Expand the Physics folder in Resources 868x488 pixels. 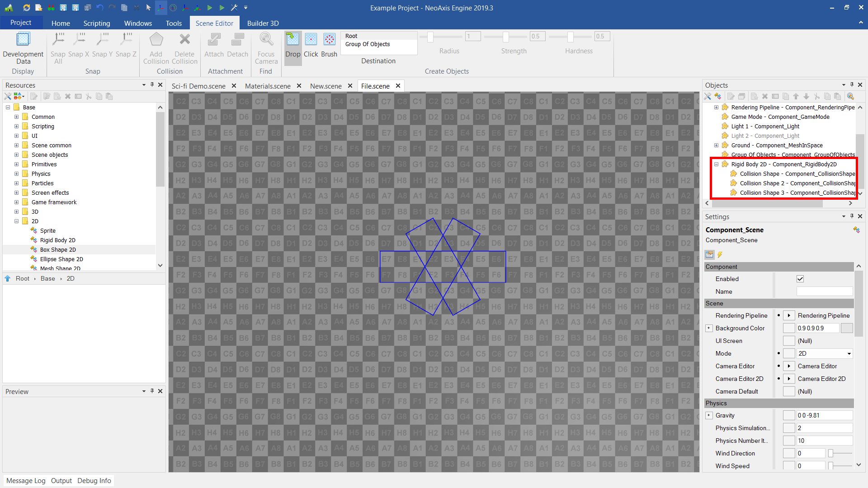pyautogui.click(x=16, y=174)
